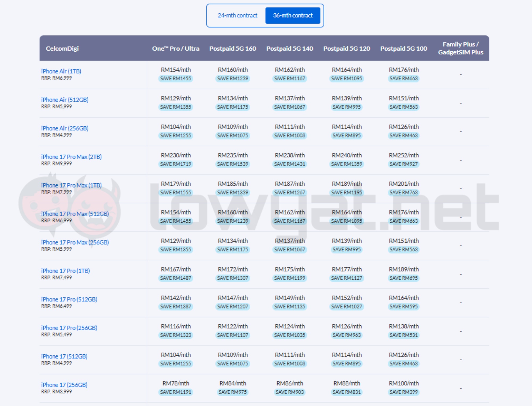Click the SAVE RM1307 badge
This screenshot has height=406, width=532.
point(232,278)
